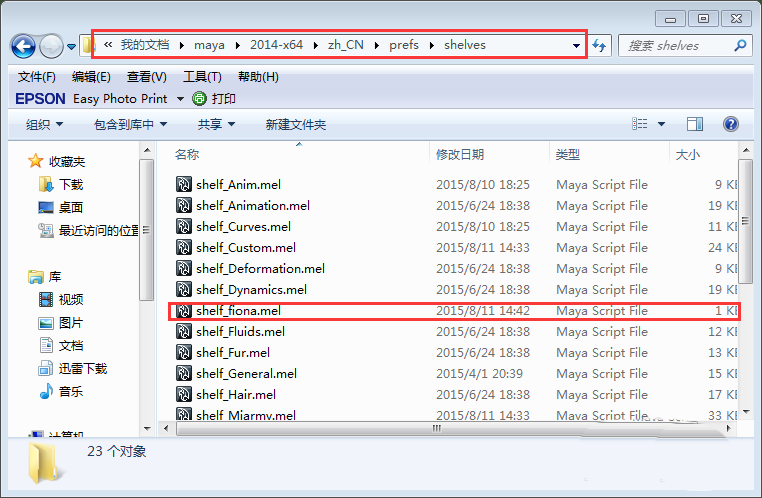762x498 pixels.
Task: Click the search magnifier icon
Action: (740, 46)
